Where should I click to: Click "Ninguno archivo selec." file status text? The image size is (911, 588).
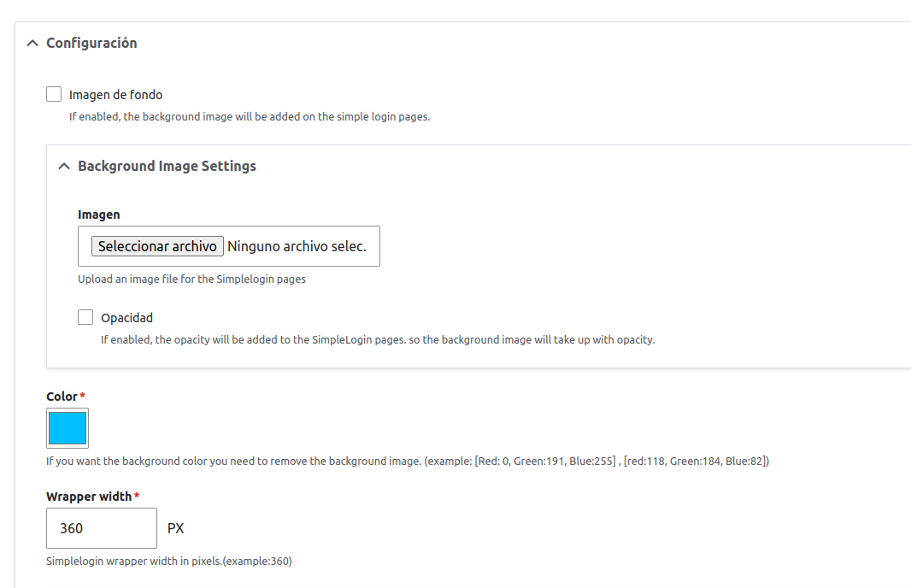point(297,246)
